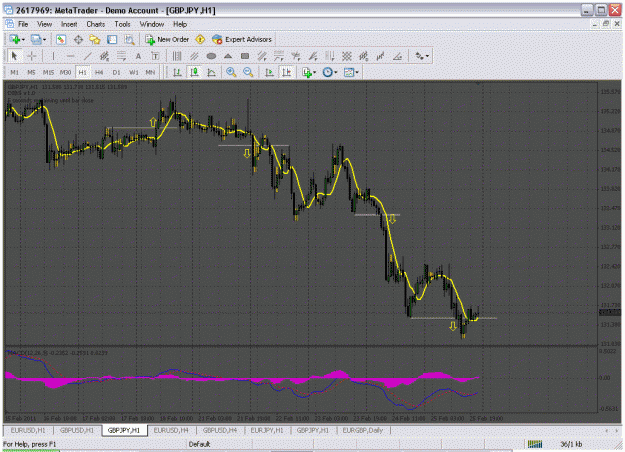The image size is (625, 452).
Task: Select the rectangle shape tool
Action: (x=245, y=56)
